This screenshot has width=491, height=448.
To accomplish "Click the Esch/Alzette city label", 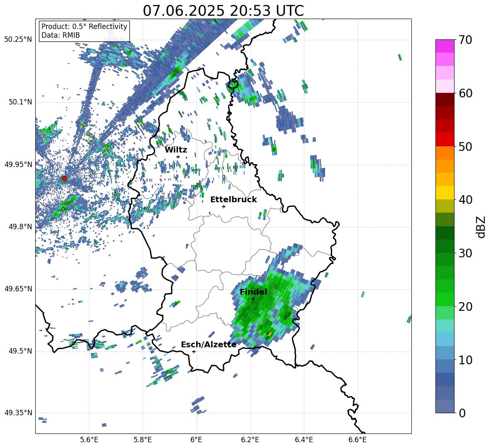I will [x=209, y=345].
